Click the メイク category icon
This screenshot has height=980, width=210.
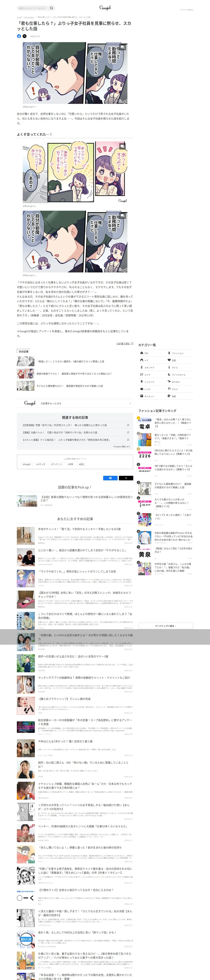pos(141,375)
